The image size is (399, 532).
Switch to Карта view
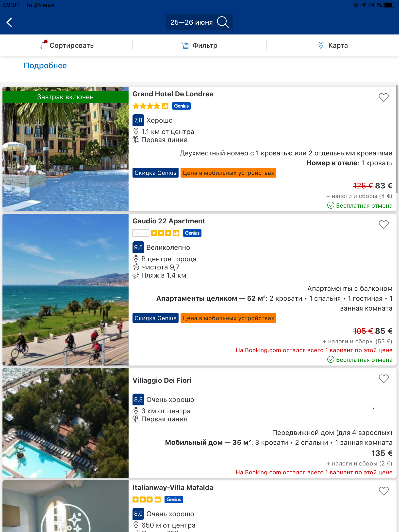(338, 46)
